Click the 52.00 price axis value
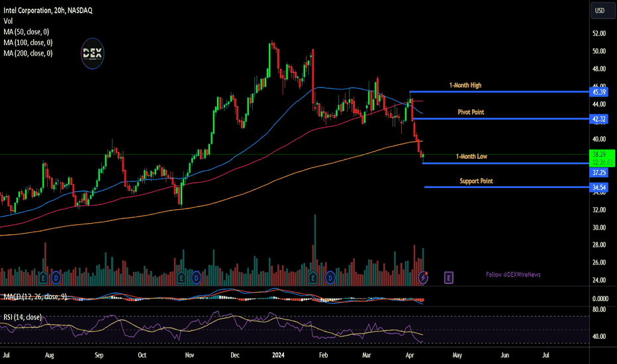 [599, 34]
